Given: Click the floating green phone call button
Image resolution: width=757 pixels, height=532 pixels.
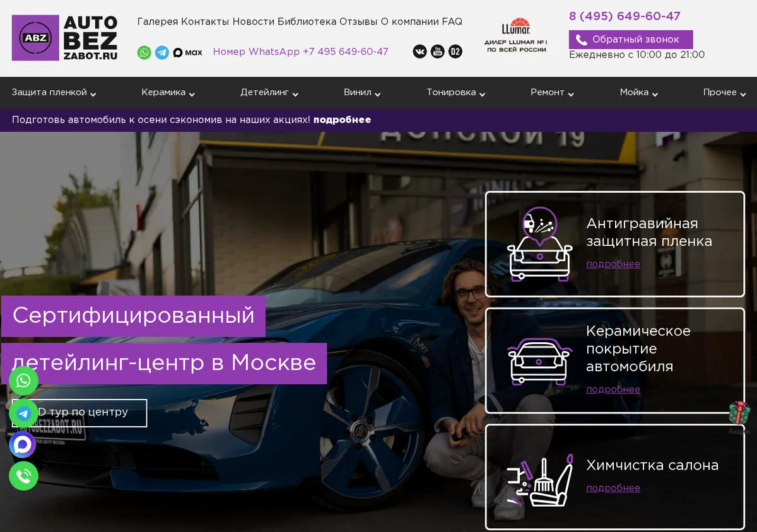Looking at the screenshot, I should point(23,476).
